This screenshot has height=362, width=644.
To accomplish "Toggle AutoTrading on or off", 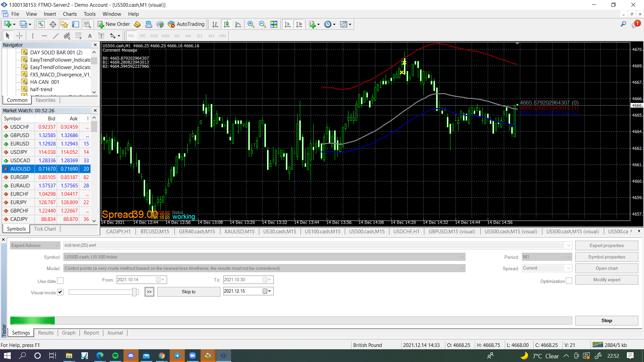I will [186, 24].
